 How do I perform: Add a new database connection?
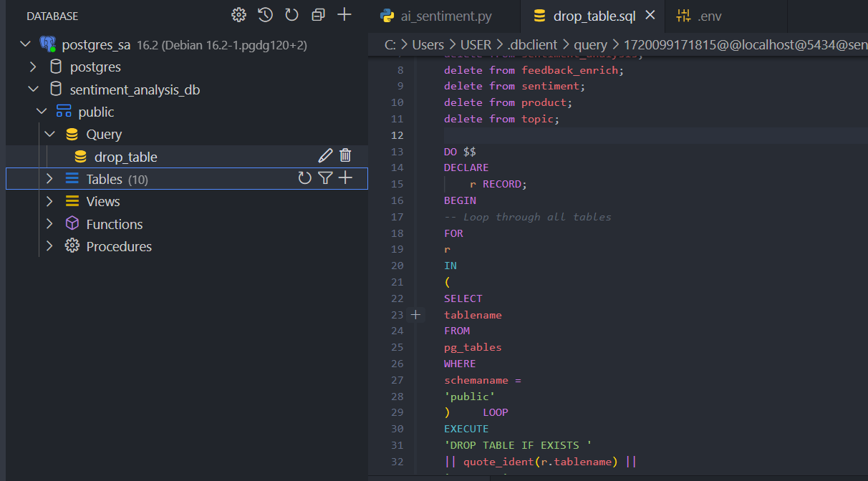(344, 15)
